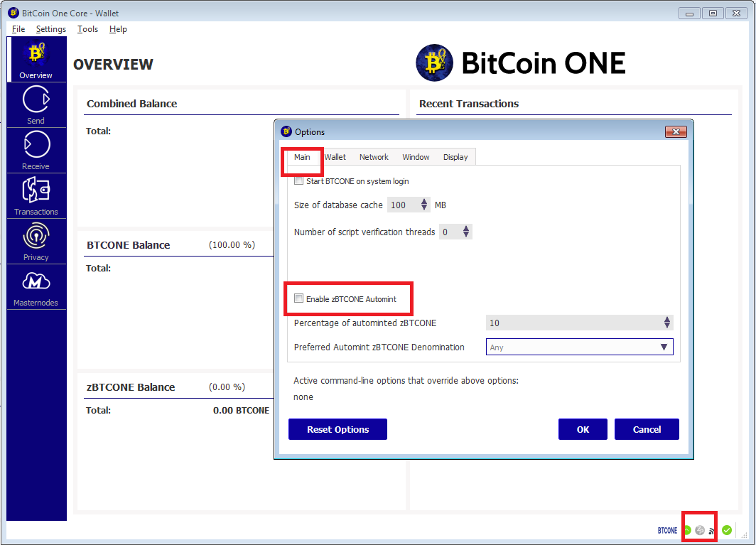Increase database cache size with up arrow
756x545 pixels.
tap(423, 201)
